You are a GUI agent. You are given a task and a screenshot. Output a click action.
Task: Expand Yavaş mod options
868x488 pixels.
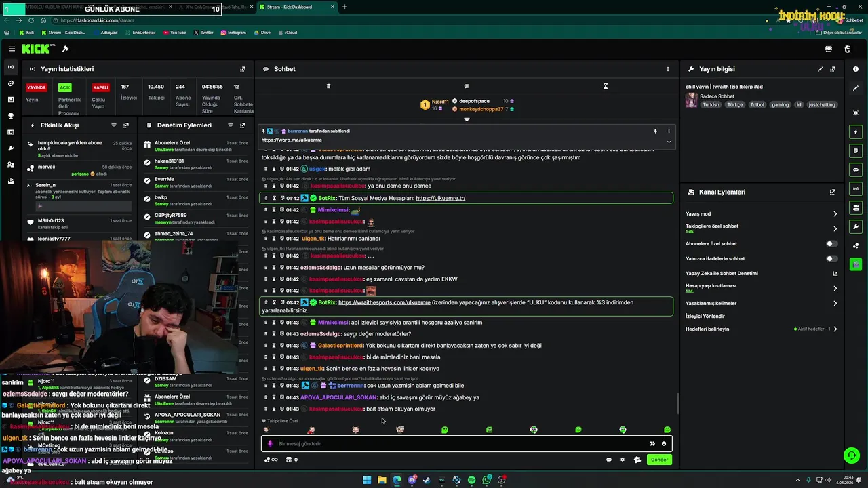click(835, 214)
